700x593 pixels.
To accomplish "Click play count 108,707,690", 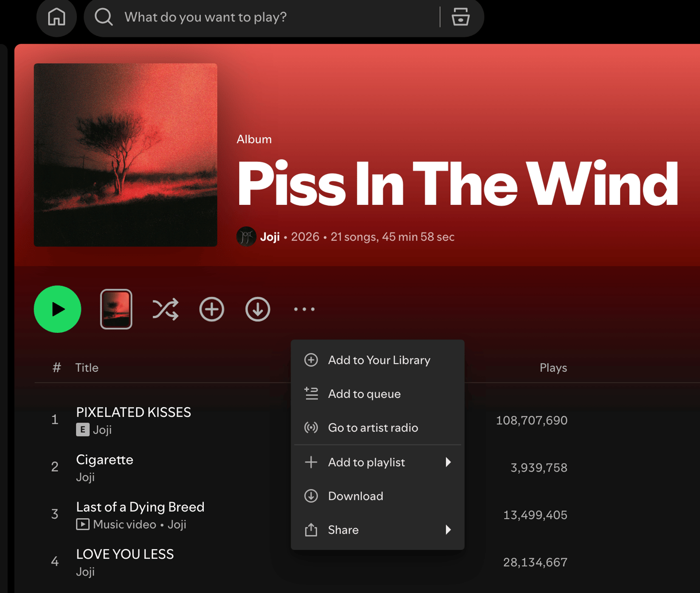I will [531, 420].
